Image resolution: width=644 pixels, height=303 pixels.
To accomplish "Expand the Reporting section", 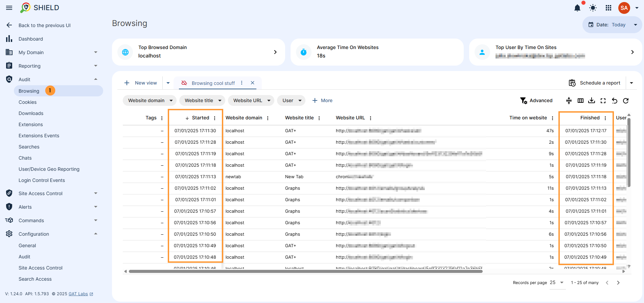I will click(x=96, y=66).
